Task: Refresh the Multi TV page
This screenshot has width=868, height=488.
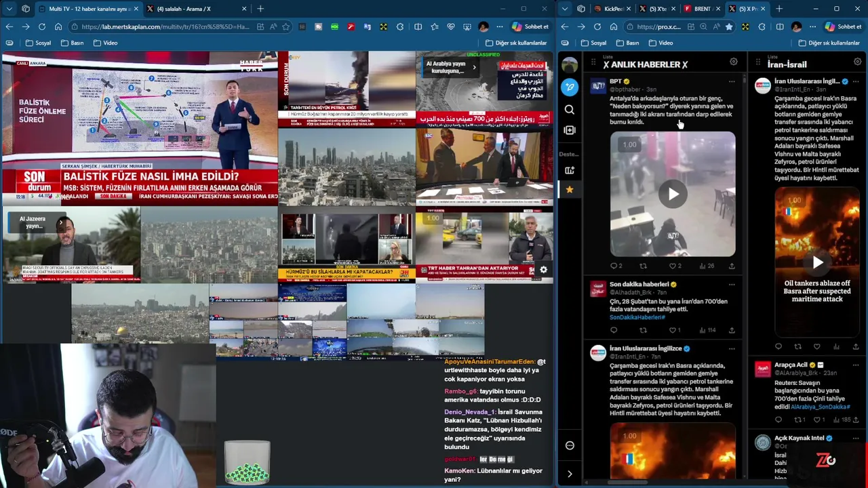Action: [x=42, y=26]
